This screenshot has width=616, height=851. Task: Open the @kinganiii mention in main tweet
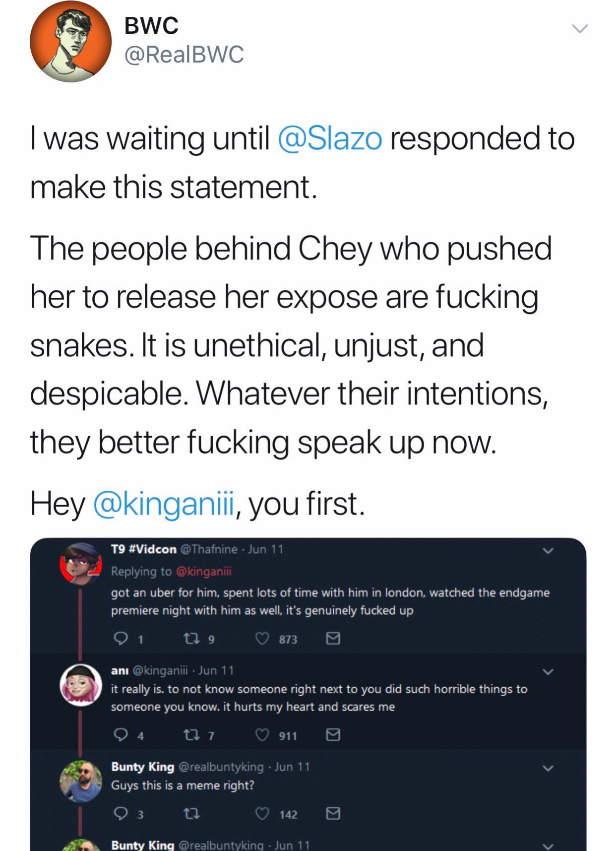[163, 503]
